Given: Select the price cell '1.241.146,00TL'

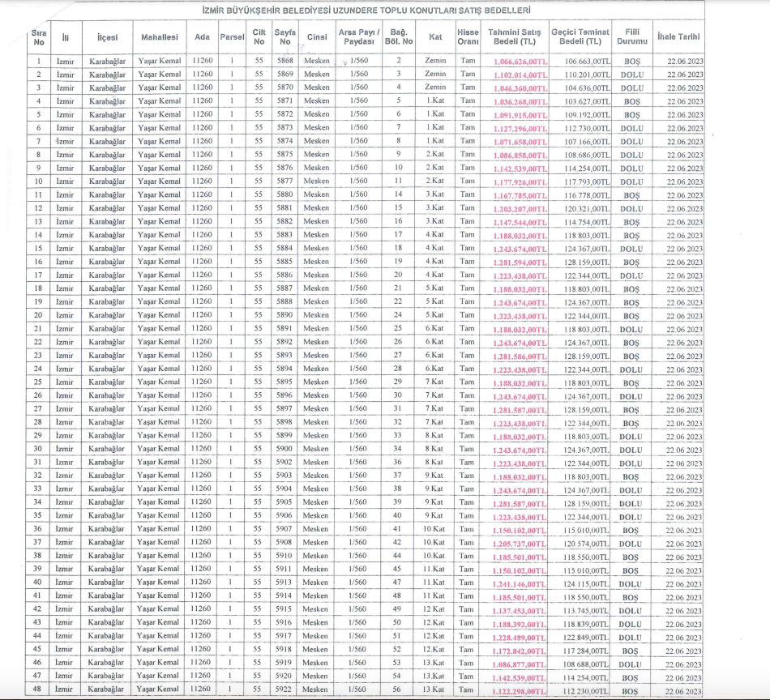Looking at the screenshot, I should [x=519, y=584].
